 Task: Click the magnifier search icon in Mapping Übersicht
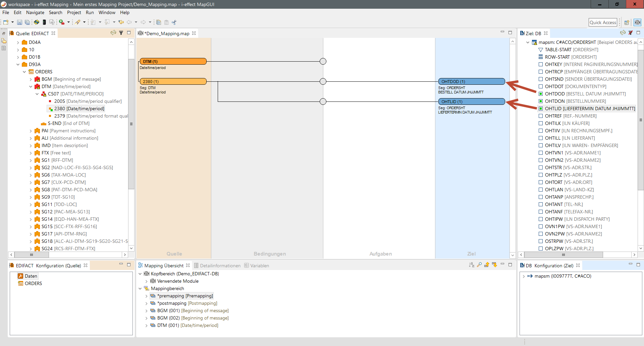(479, 265)
